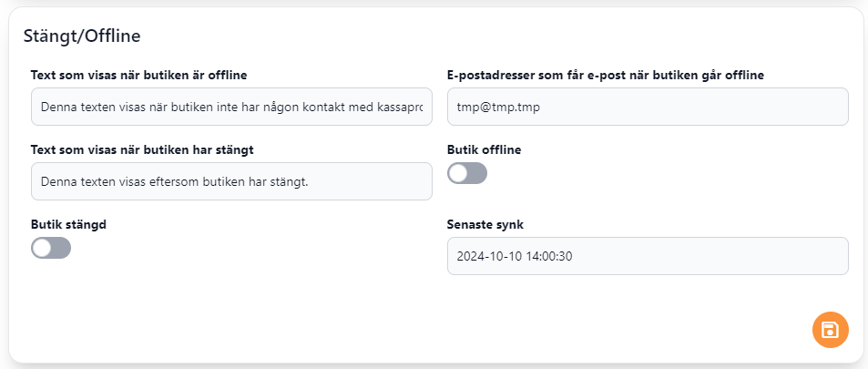
Task: Click the 2024-10-10 14:00:30 timestamp value
Action: tap(515, 256)
